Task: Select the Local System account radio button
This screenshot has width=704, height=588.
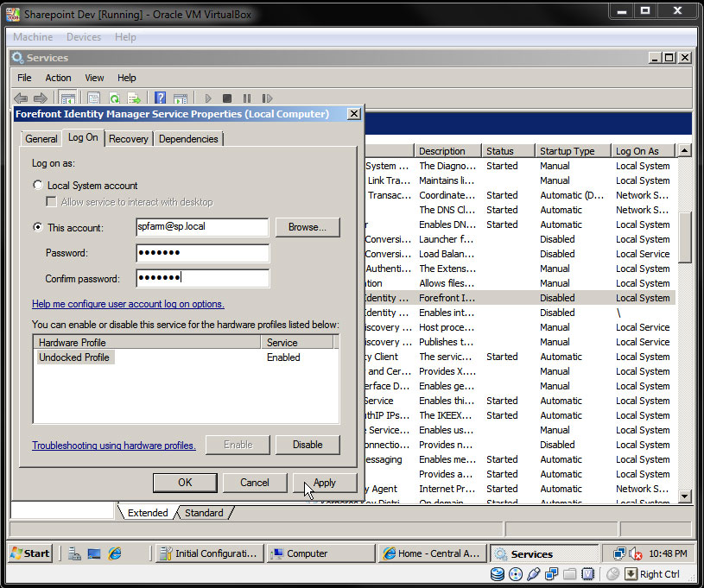Action: click(x=38, y=185)
